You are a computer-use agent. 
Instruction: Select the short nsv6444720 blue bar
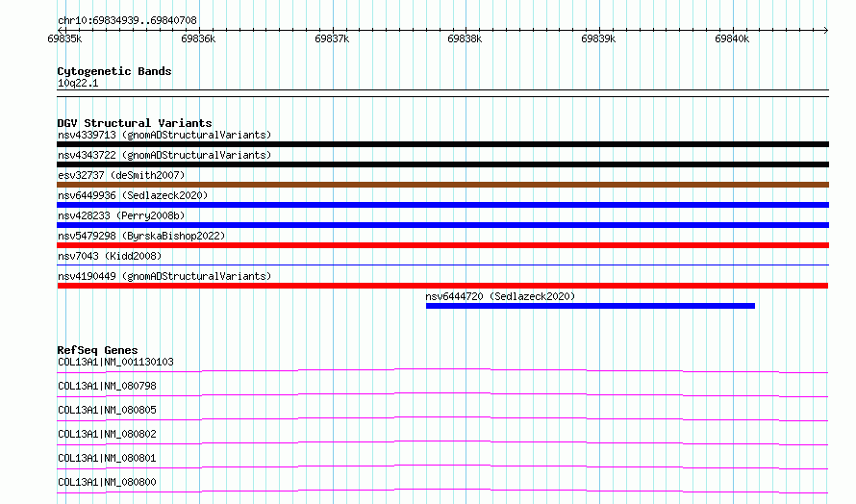[x=591, y=306]
